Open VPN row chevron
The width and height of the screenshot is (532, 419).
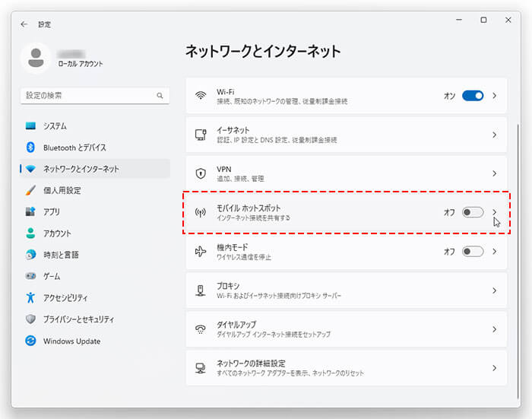pos(494,173)
